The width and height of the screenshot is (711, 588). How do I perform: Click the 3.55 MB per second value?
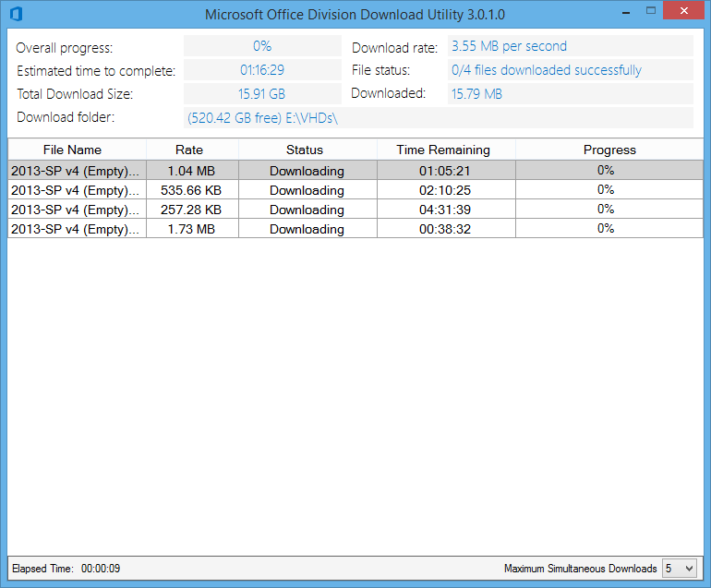[x=509, y=46]
